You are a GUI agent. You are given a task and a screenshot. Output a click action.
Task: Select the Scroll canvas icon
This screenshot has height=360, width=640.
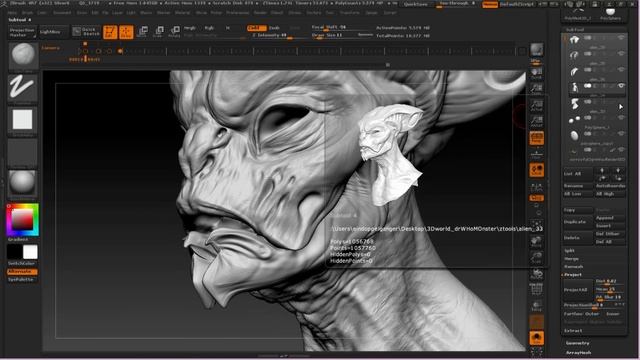pyautogui.click(x=536, y=73)
